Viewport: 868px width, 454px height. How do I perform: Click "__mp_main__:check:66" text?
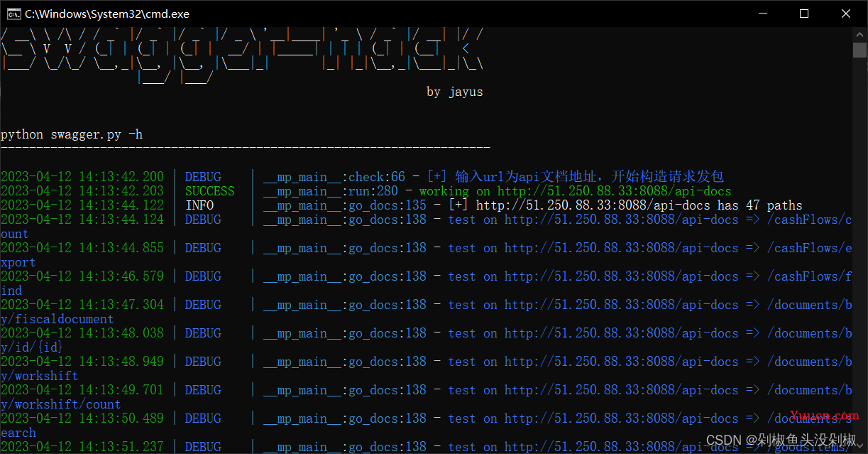334,177
